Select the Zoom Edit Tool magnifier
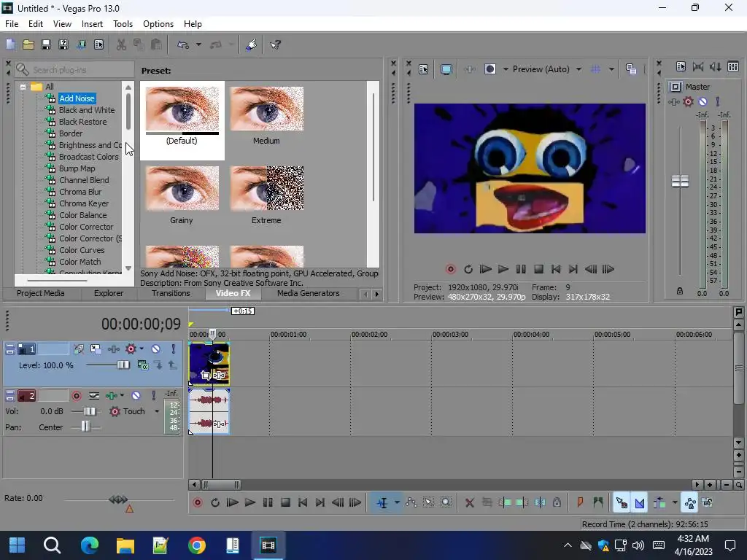This screenshot has width=747, height=560. (446, 502)
